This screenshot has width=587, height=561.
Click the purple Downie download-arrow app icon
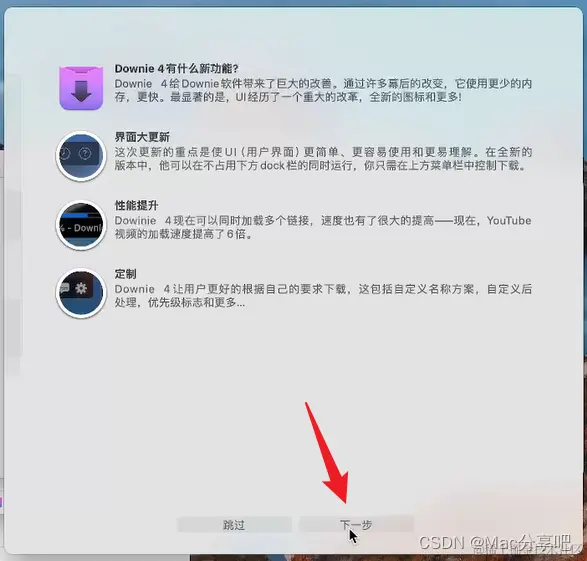[81, 88]
